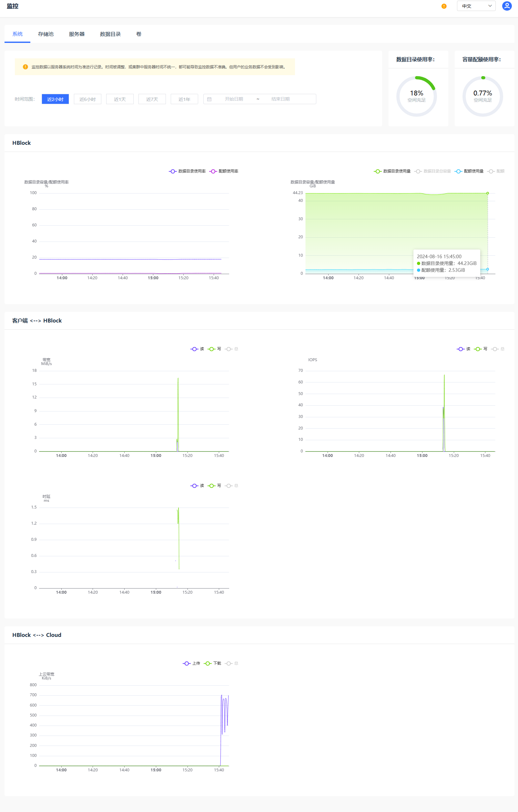Toggle 上传 series in 上云带宽 legend
518x812 pixels.
(191, 663)
